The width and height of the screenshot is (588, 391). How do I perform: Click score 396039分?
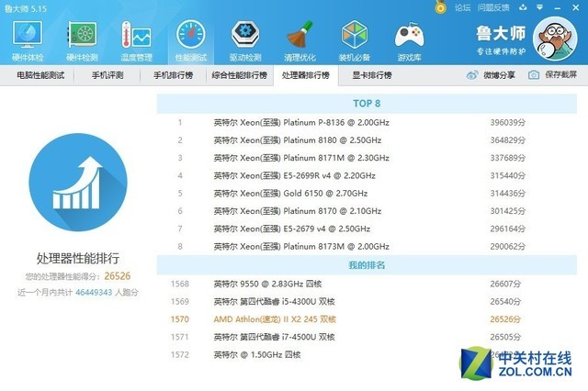pyautogui.click(x=508, y=122)
